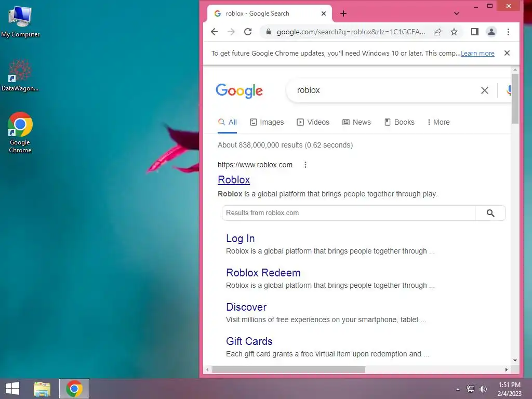
Task: View site information via the lock icon
Action: pos(269,32)
